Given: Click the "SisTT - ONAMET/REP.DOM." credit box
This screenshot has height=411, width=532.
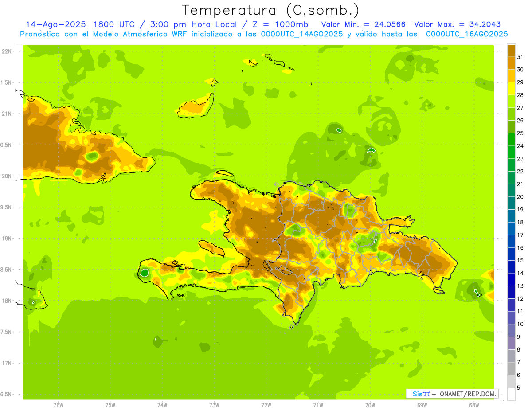Looking at the screenshot, I should point(452,394).
